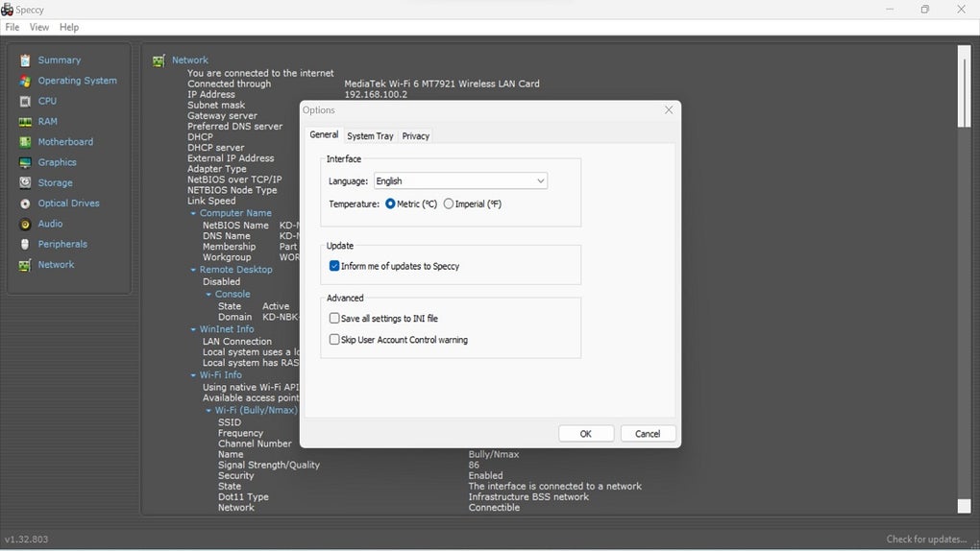Click the Audio speaker icon

(x=25, y=224)
